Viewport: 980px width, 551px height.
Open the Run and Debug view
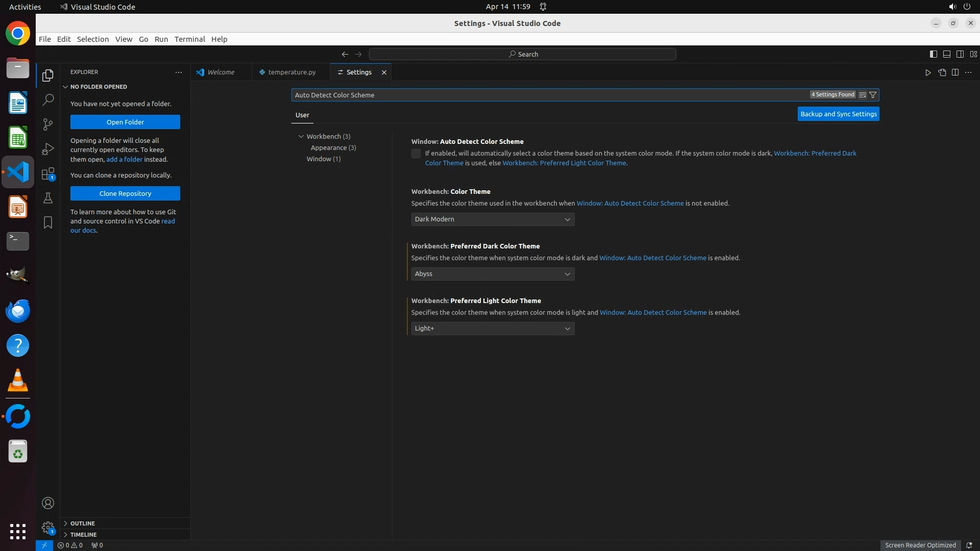pyautogui.click(x=48, y=149)
